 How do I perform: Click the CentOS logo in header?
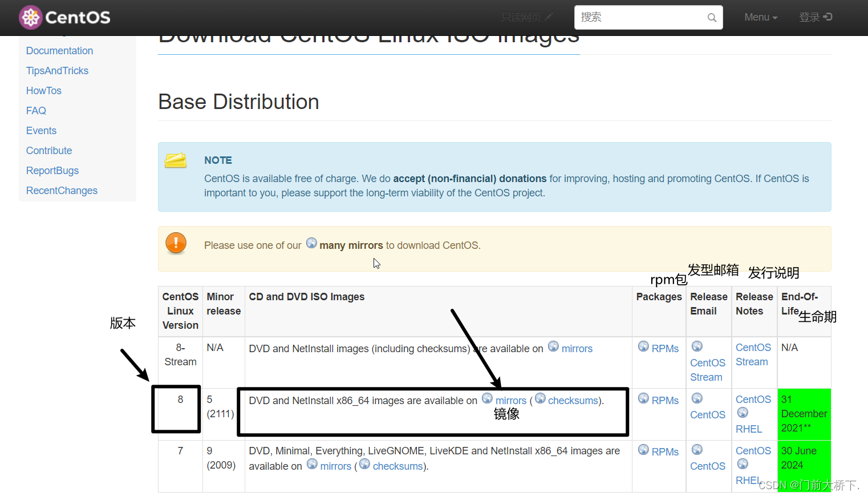pyautogui.click(x=64, y=17)
